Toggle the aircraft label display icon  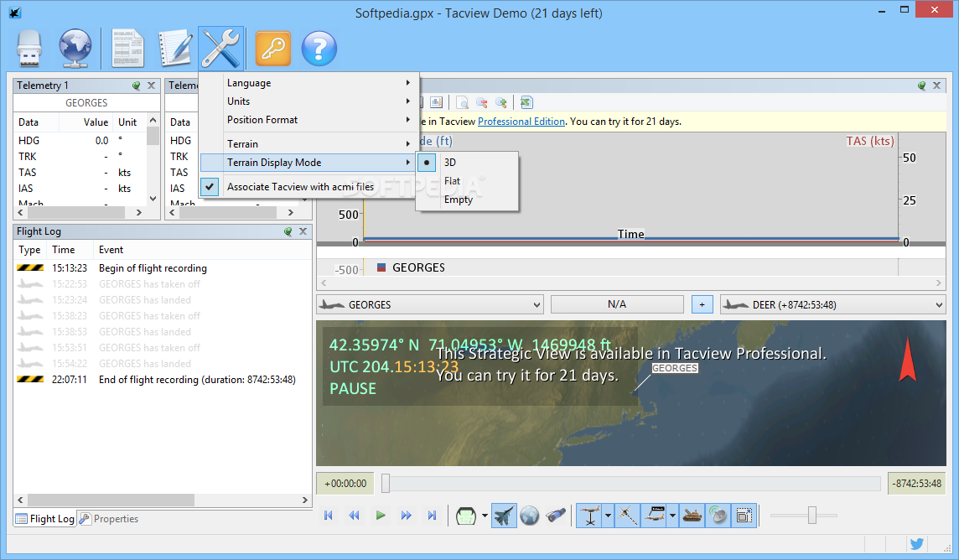(655, 516)
